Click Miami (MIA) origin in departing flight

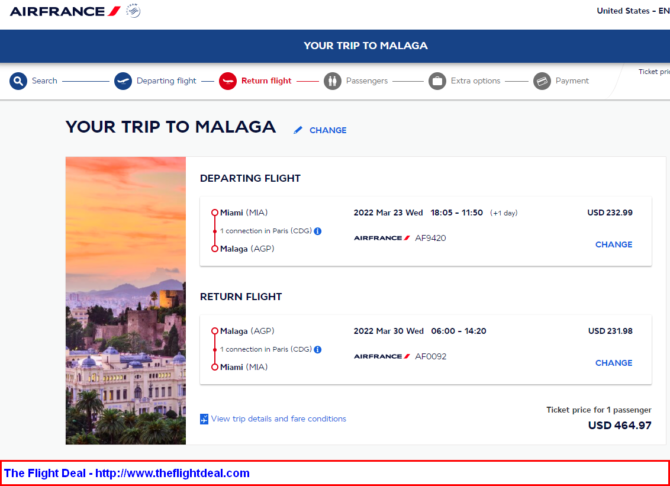click(x=244, y=213)
